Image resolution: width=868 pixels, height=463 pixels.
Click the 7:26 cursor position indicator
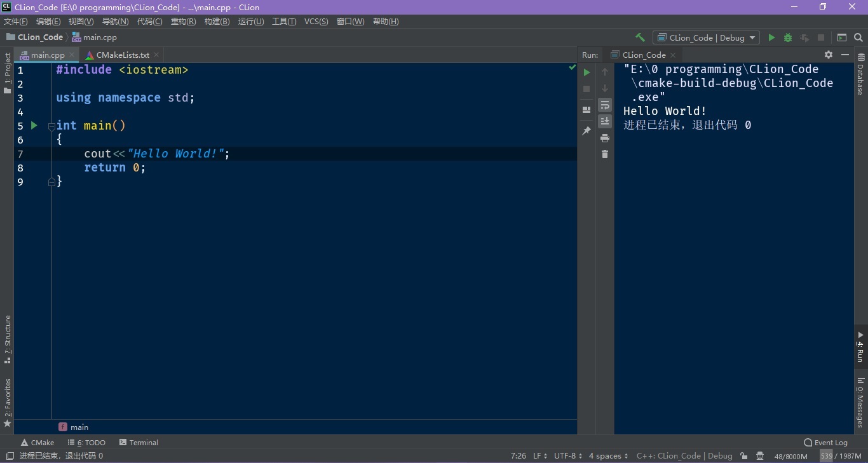coord(519,456)
